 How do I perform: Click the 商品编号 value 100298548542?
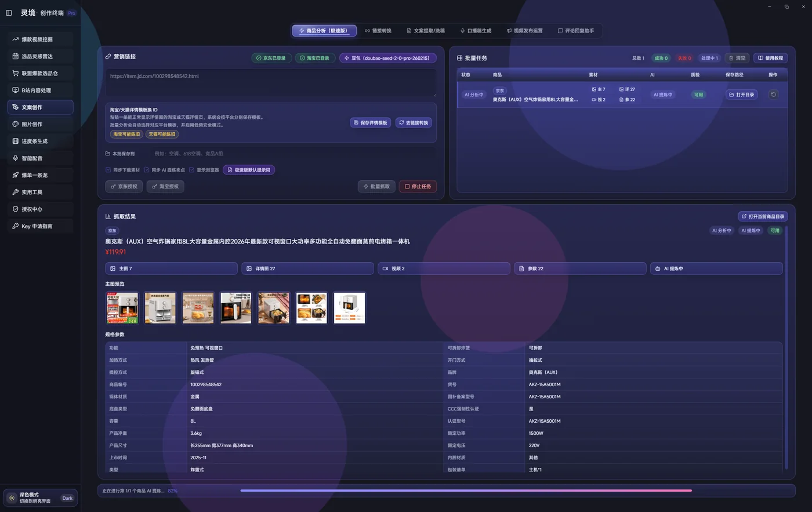point(206,384)
